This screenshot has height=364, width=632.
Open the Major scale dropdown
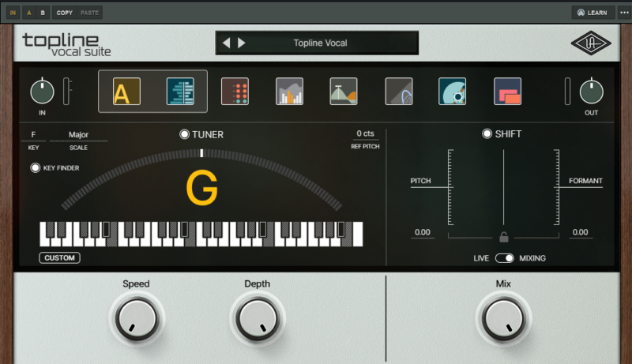(78, 135)
